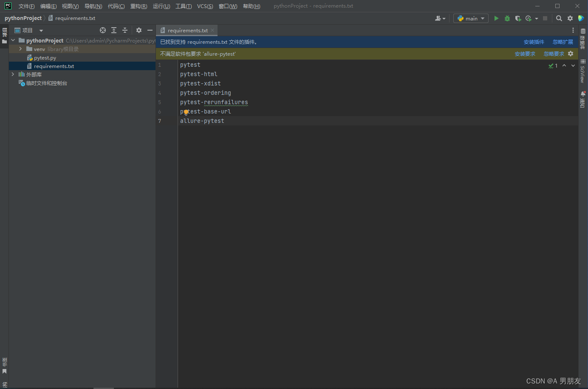Open the 导航(N) menu
Viewport: 588px width, 389px height.
coord(93,6)
